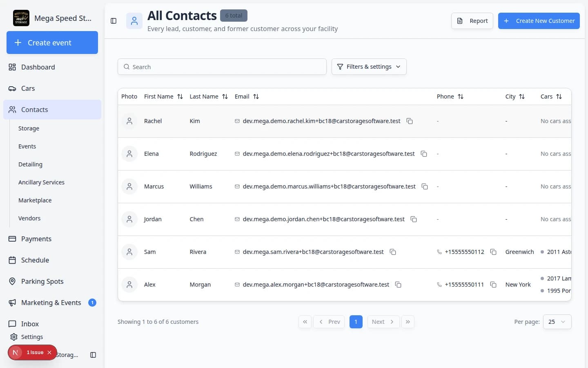The height and width of the screenshot is (368, 588).
Task: Click Alex Morgan's photo avatar
Action: (129, 285)
